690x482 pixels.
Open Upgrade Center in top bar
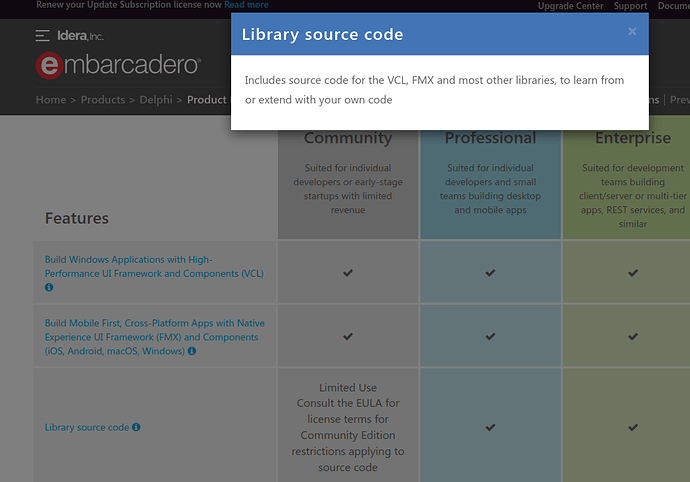(x=570, y=6)
